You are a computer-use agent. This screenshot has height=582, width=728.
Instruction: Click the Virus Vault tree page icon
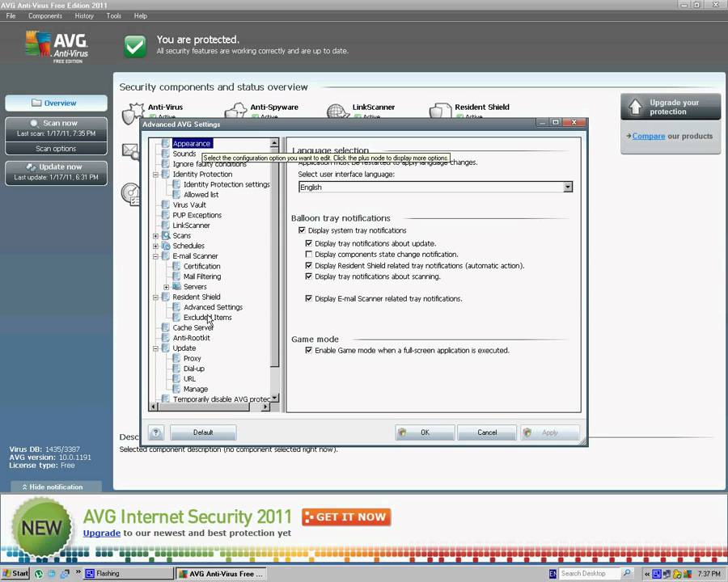[x=165, y=205]
